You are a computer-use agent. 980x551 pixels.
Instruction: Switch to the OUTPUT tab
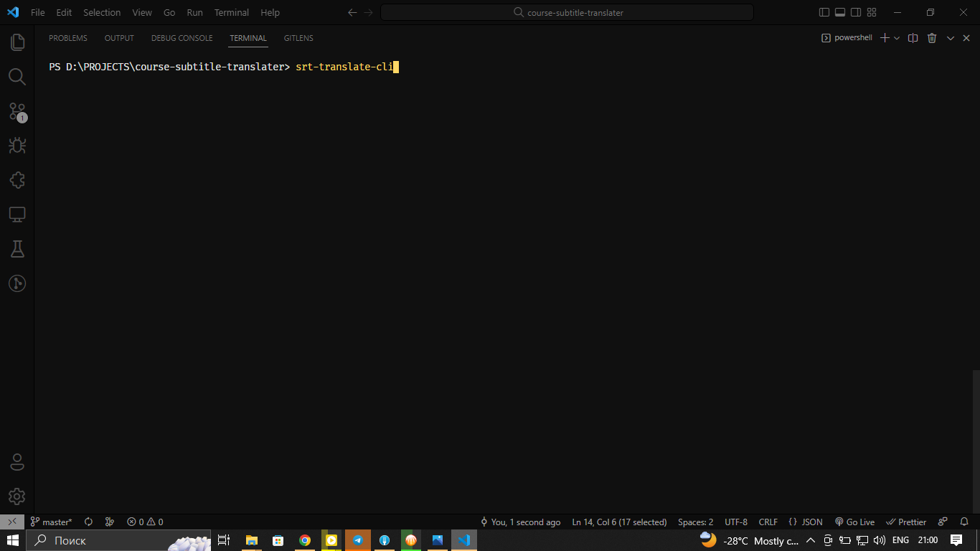coord(119,38)
